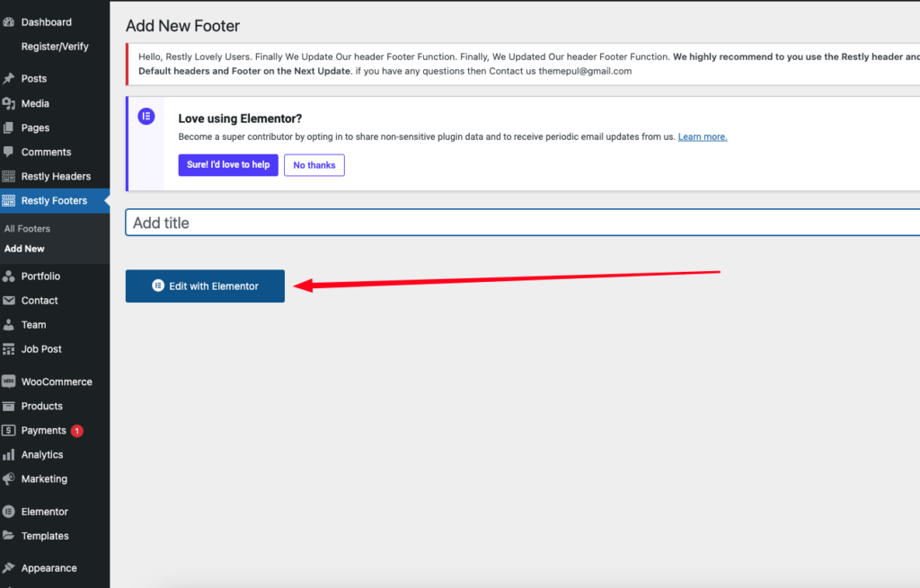Click into the Add title field
Viewport: 920px width, 588px height.
click(x=521, y=223)
